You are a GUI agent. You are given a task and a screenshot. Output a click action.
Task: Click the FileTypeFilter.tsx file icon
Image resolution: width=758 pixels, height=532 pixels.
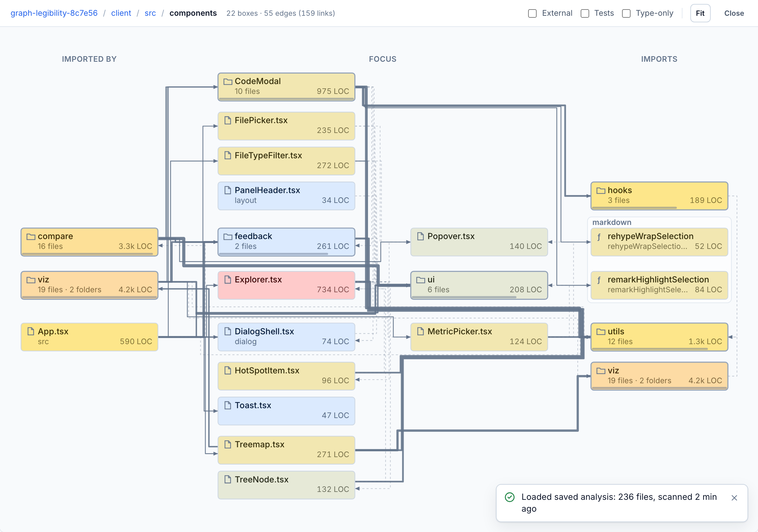pyautogui.click(x=228, y=155)
